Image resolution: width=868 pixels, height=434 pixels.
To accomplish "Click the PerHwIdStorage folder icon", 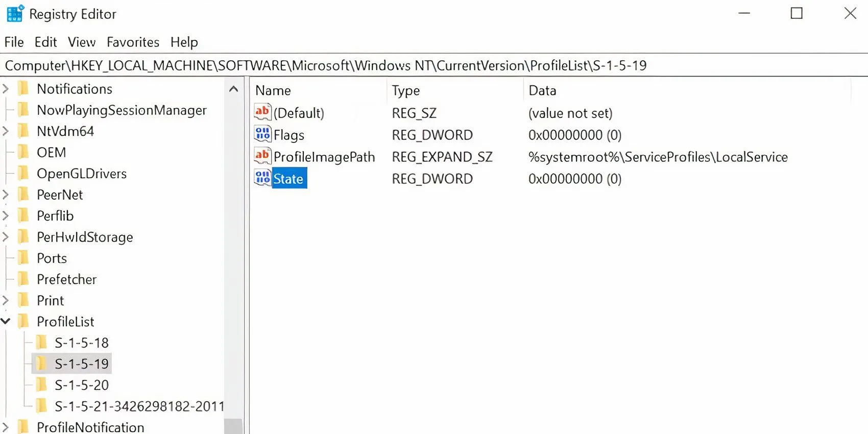I will pyautogui.click(x=23, y=237).
